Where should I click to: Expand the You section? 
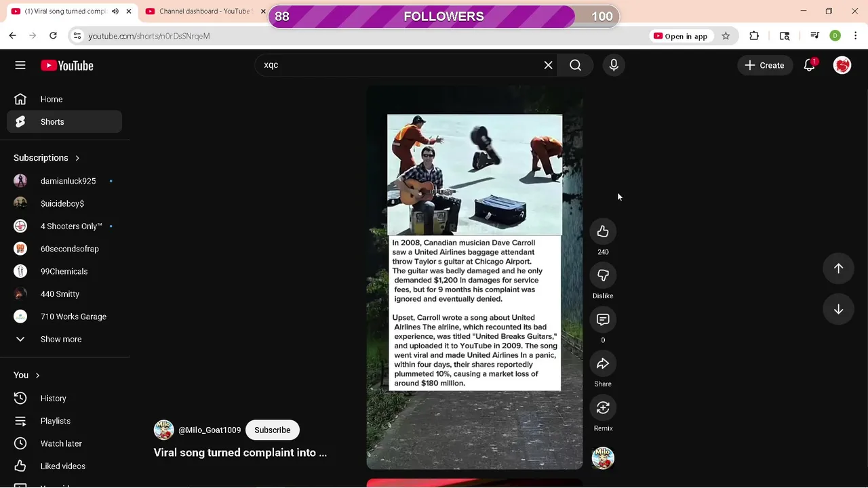27,375
